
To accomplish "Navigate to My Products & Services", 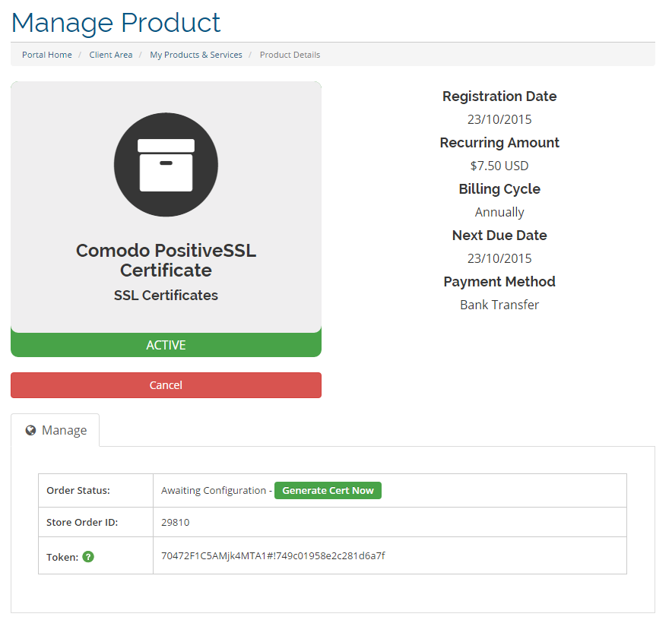I will coord(196,55).
